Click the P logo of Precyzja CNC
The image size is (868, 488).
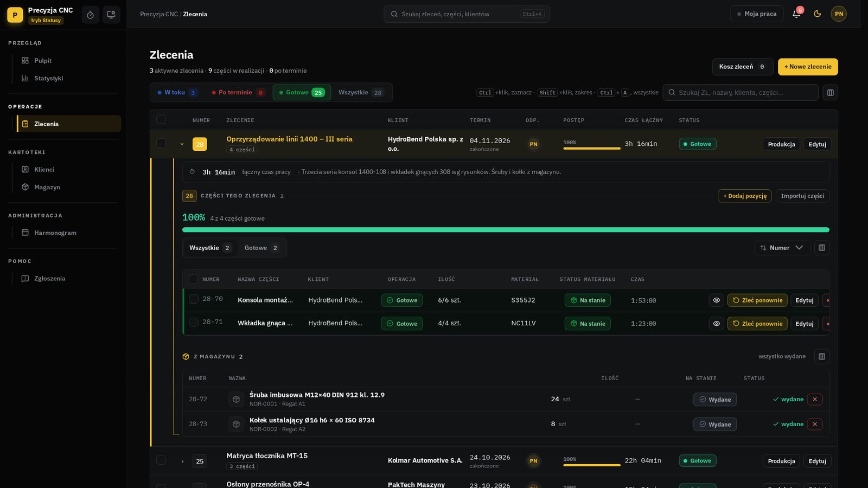click(15, 15)
